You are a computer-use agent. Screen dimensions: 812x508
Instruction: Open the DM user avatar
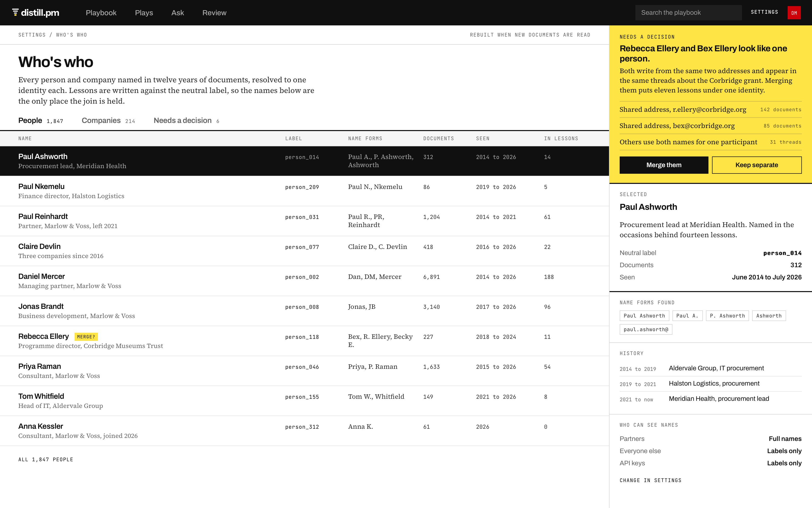click(x=794, y=13)
